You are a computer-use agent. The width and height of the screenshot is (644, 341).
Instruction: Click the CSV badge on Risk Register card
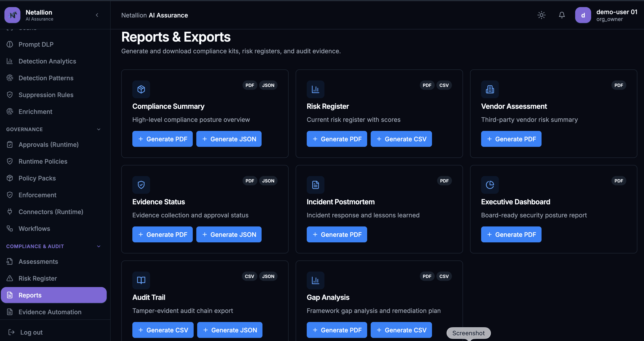click(x=444, y=85)
